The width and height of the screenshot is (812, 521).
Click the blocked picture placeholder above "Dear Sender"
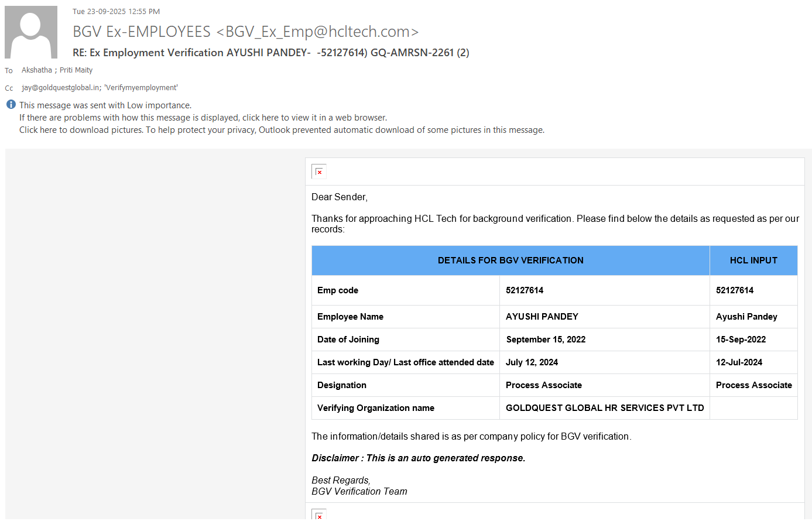[319, 172]
